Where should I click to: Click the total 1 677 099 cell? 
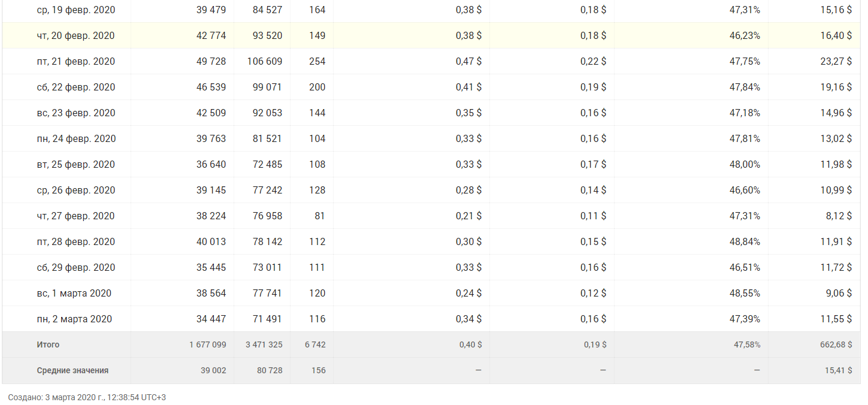pos(207,345)
